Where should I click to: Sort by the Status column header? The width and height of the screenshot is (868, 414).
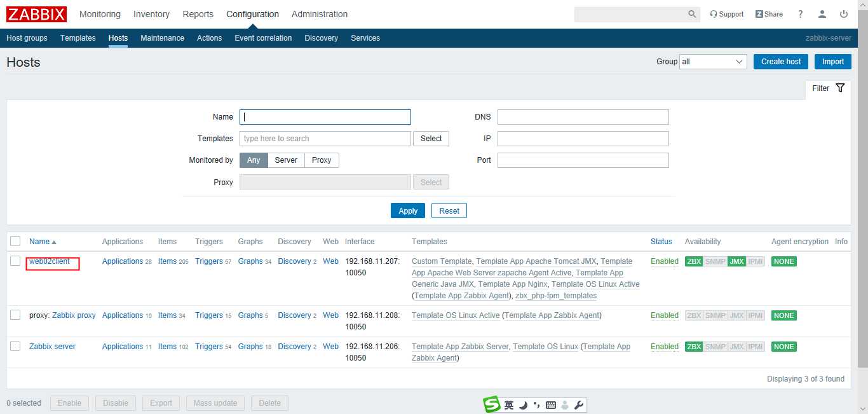(x=661, y=242)
